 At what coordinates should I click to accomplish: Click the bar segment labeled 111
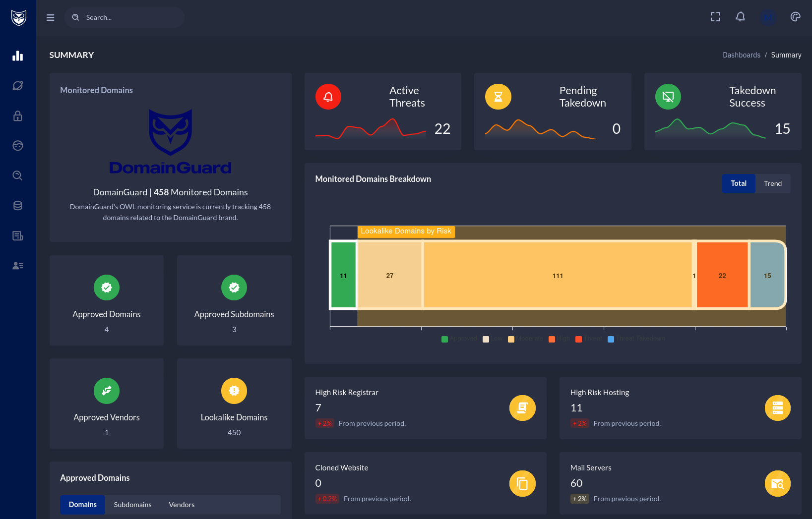click(x=558, y=276)
